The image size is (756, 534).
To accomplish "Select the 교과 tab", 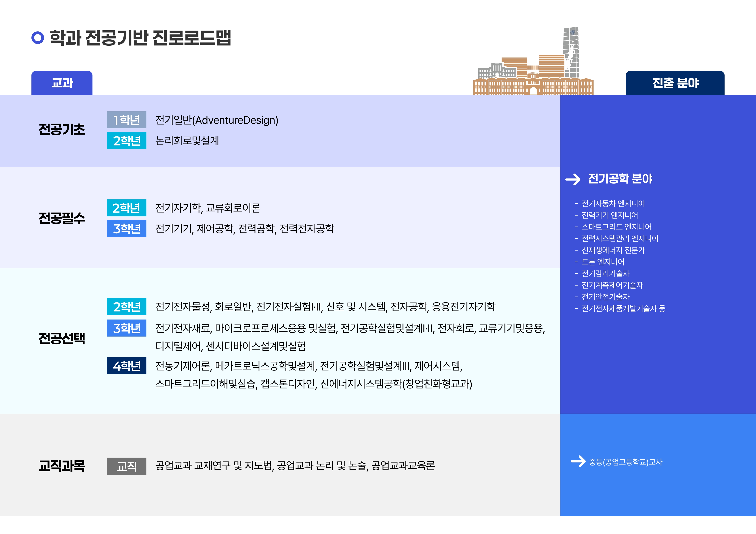I will pyautogui.click(x=62, y=83).
